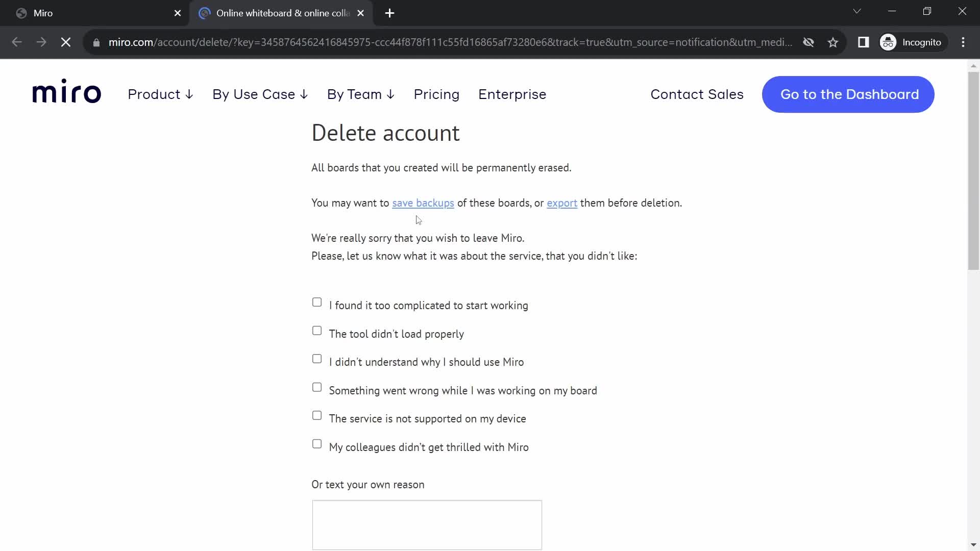The height and width of the screenshot is (551, 980).
Task: Expand the By Team dropdown menu
Action: (x=361, y=93)
